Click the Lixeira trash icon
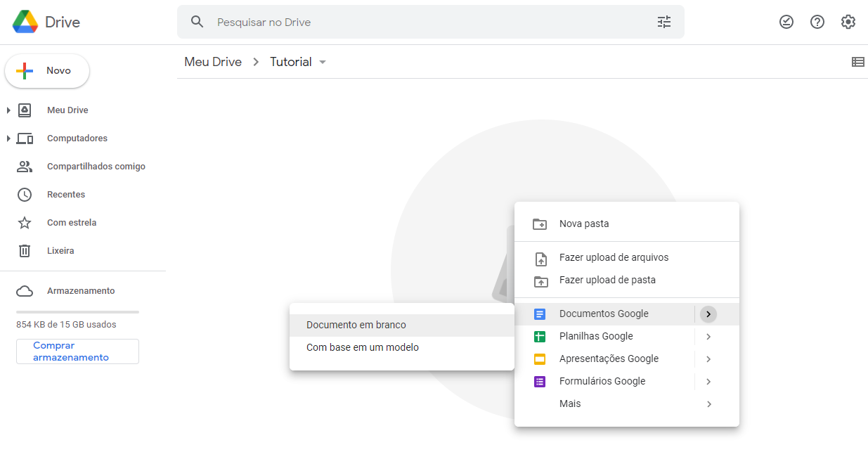868x452 pixels. click(25, 251)
